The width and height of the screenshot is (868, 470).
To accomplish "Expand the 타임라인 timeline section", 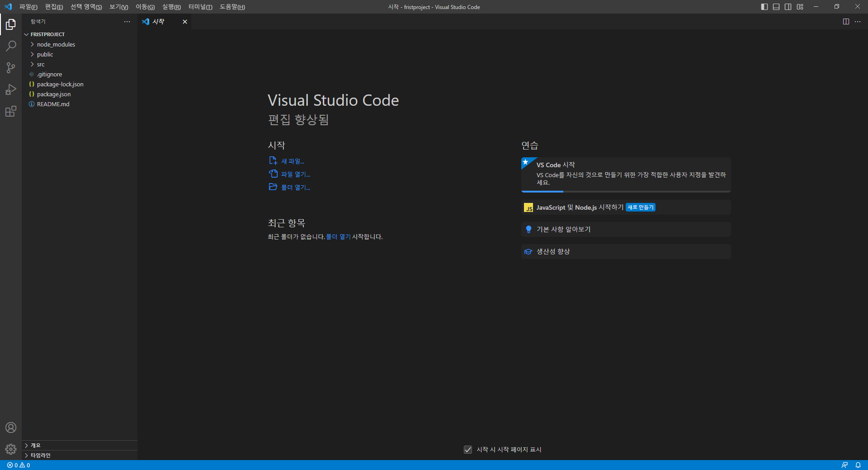I will [80, 456].
